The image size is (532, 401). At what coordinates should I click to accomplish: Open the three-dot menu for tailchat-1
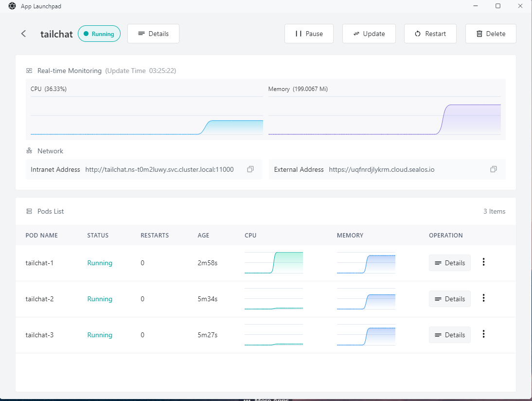coord(483,262)
